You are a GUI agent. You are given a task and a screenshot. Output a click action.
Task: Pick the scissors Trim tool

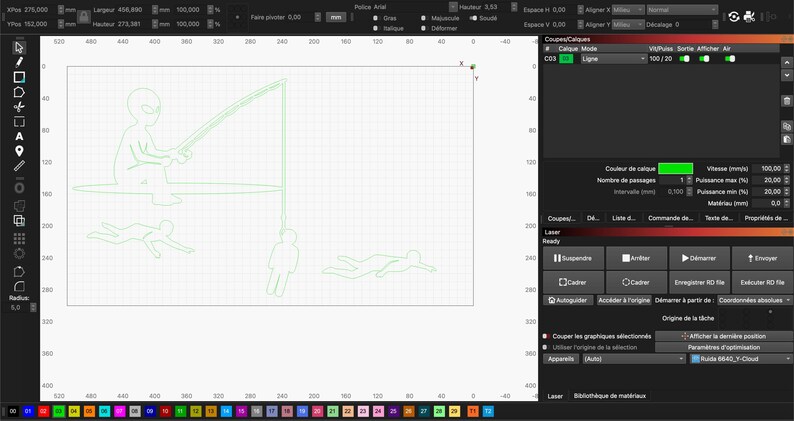tap(19, 107)
